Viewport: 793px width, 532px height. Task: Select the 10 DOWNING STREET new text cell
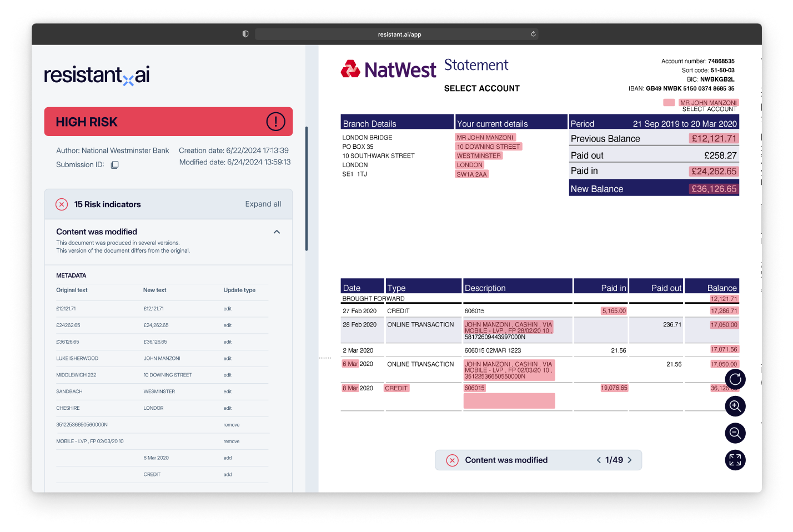[168, 375]
